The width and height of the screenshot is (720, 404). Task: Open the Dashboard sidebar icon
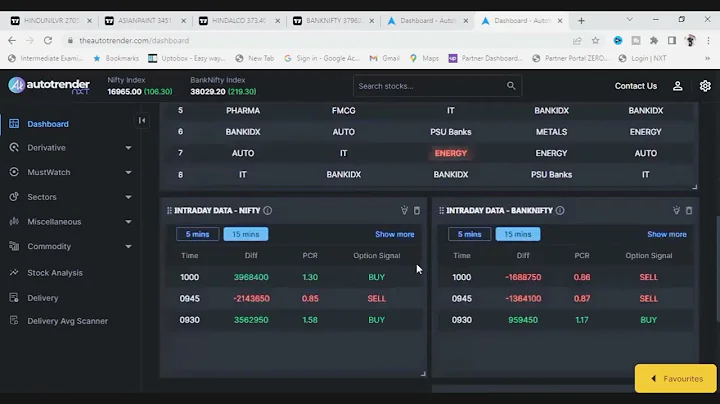[x=14, y=123]
